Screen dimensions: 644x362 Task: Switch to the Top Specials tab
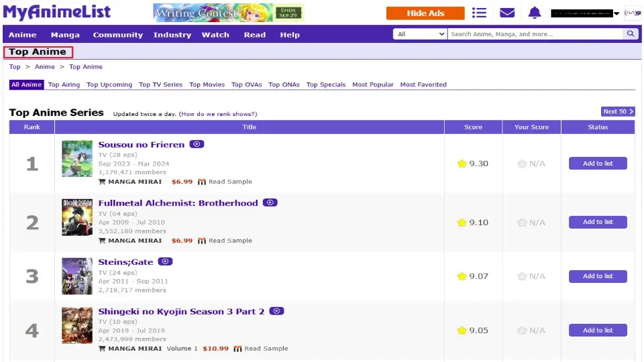(326, 84)
